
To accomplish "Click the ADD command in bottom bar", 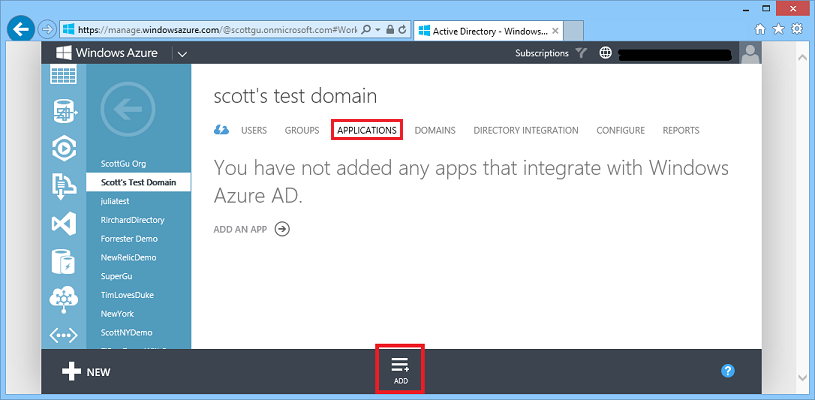I will (x=401, y=370).
